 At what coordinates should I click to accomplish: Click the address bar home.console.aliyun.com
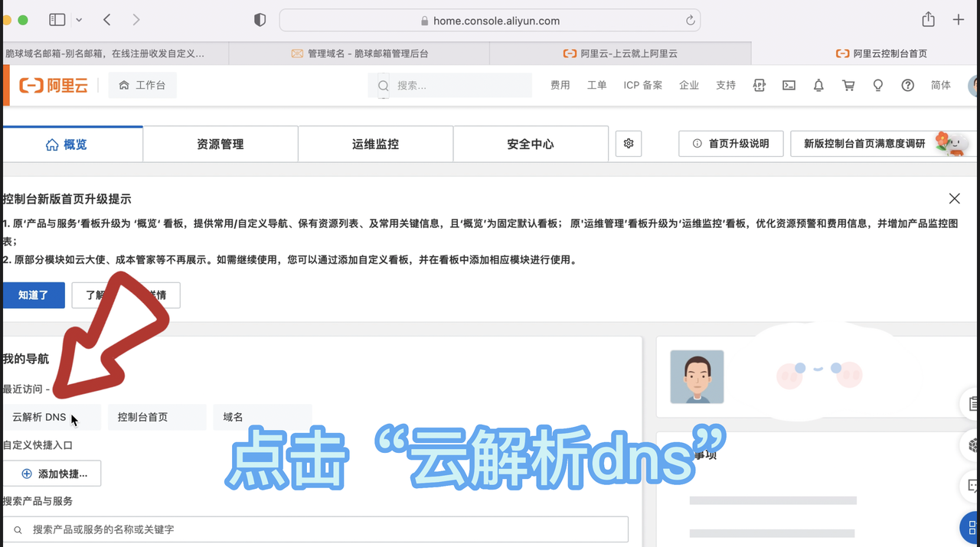pyautogui.click(x=490, y=21)
